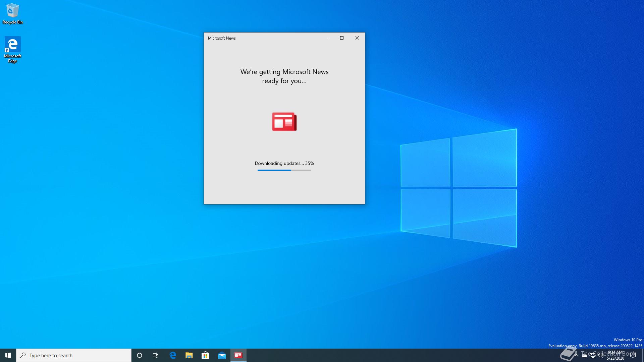This screenshot has height=362, width=644.
Task: Open Task View from the taskbar
Action: (x=156, y=355)
